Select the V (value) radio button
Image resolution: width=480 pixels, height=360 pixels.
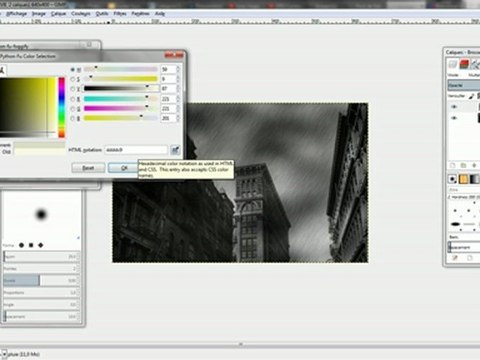click(x=73, y=89)
